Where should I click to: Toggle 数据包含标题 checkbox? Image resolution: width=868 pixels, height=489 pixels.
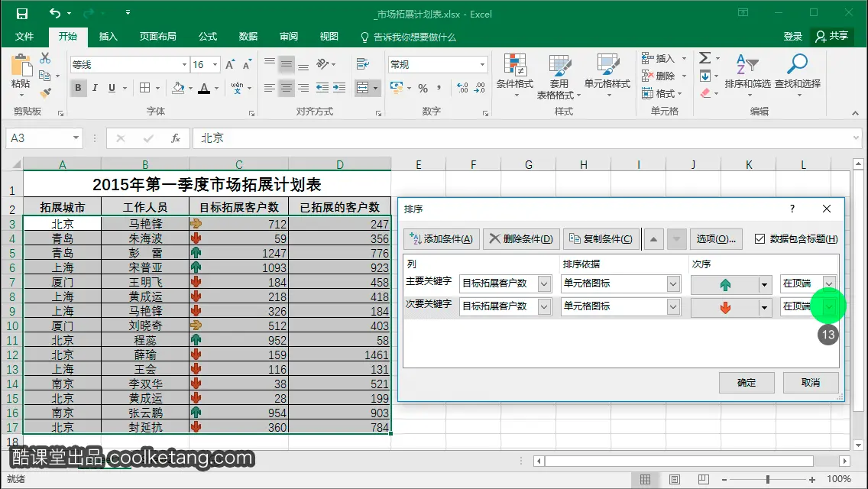pos(759,238)
